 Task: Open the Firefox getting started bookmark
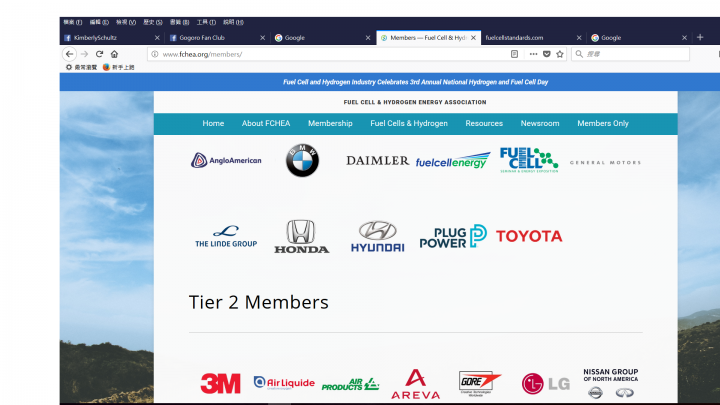click(118, 67)
